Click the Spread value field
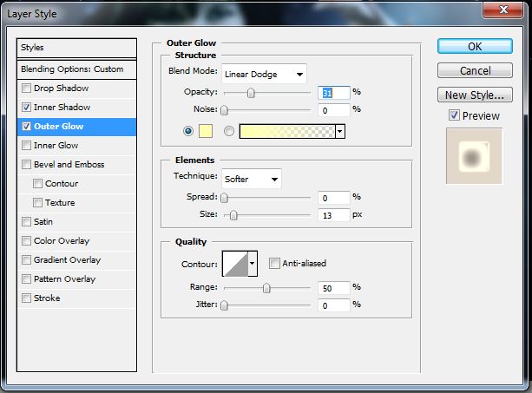This screenshot has width=532, height=393. pos(333,198)
